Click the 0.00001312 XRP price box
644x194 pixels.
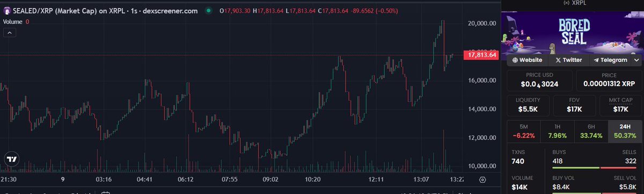click(609, 81)
